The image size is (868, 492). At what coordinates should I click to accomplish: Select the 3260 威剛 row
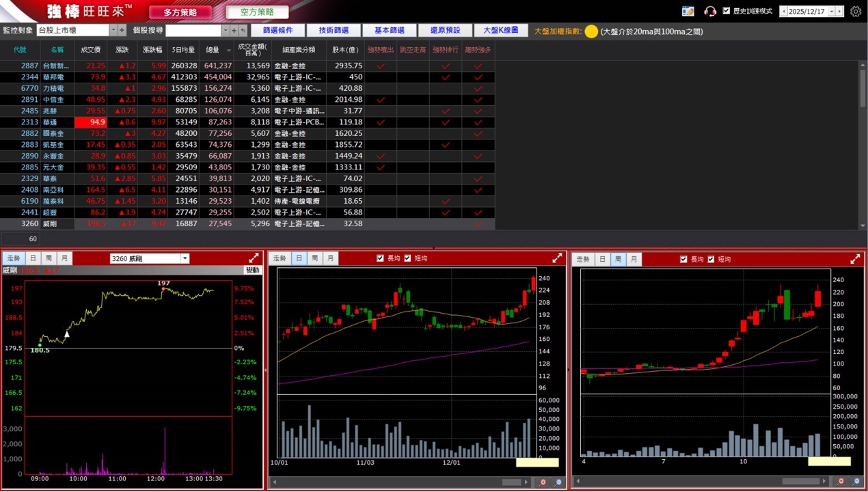click(x=247, y=224)
